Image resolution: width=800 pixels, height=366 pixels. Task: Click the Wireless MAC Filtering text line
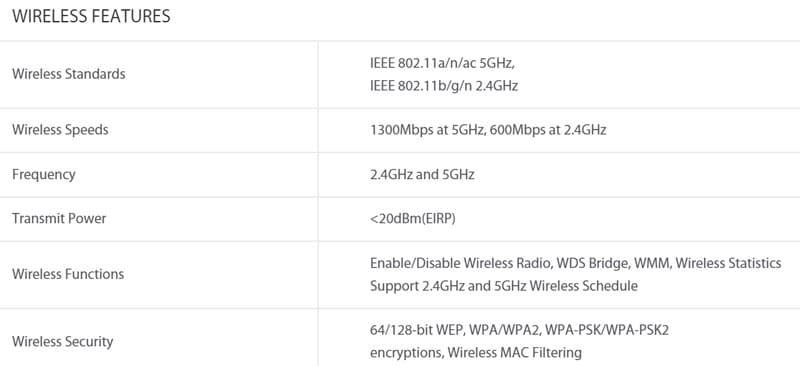[476, 353]
